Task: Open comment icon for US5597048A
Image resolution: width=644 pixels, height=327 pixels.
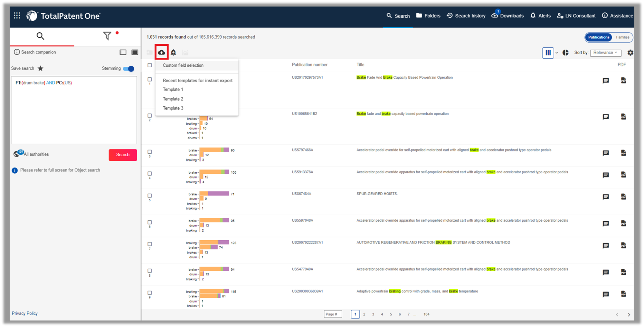Action: click(x=606, y=224)
